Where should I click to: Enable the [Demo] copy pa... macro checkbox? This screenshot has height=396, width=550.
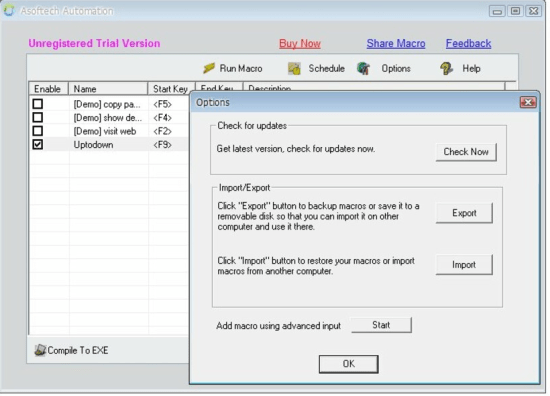click(x=38, y=104)
